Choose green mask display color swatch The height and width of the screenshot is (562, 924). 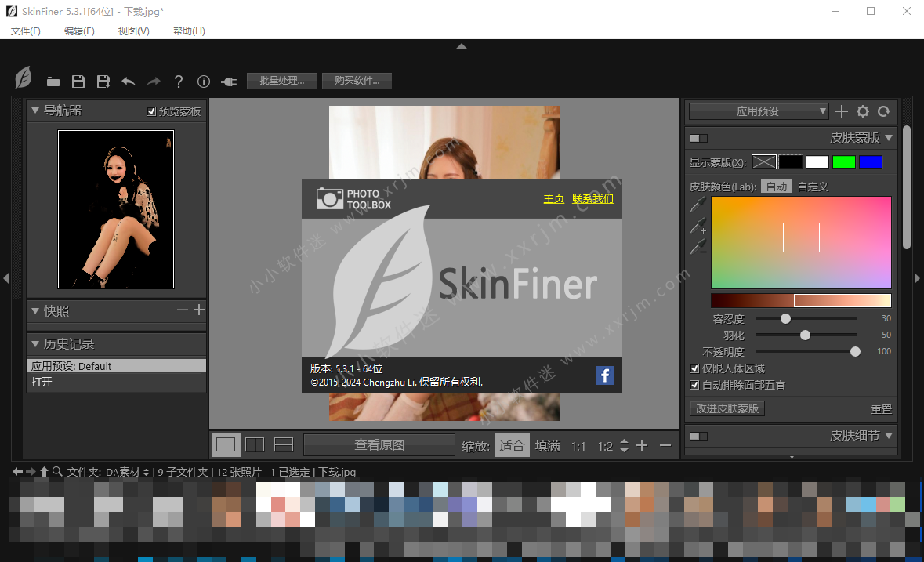click(844, 162)
